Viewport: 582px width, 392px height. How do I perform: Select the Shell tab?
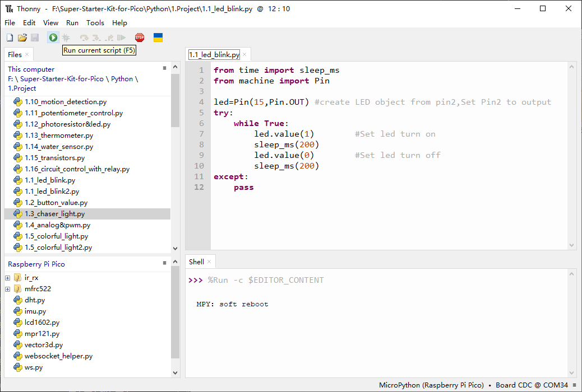click(x=196, y=262)
